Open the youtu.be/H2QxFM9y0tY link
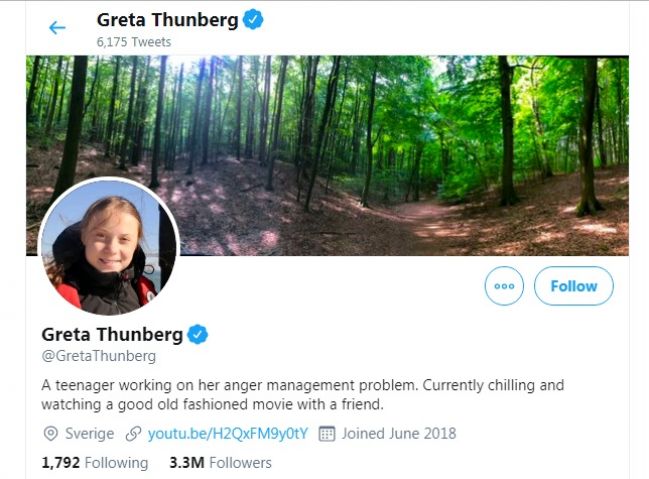This screenshot has width=649, height=479. click(227, 434)
